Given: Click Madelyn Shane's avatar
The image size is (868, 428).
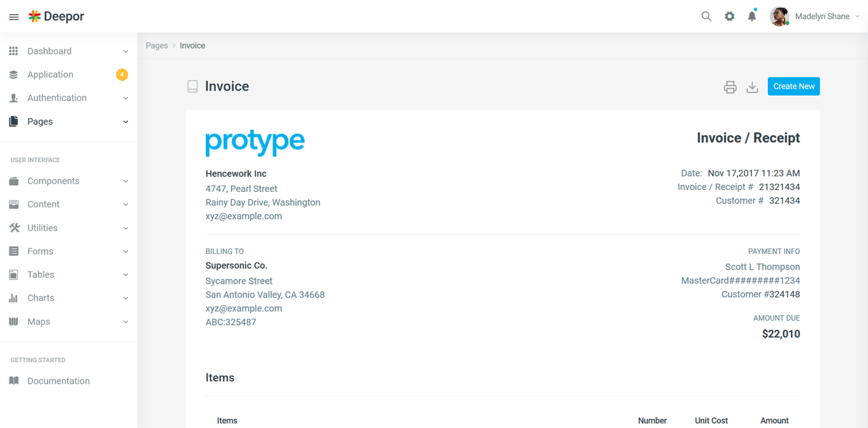Looking at the screenshot, I should tap(779, 16).
